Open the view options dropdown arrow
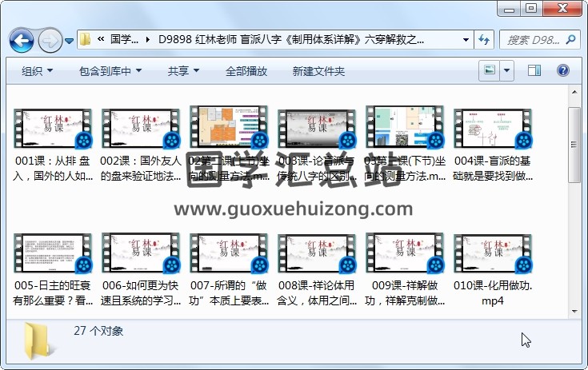Screen dimensions: 588x370 tap(506, 70)
